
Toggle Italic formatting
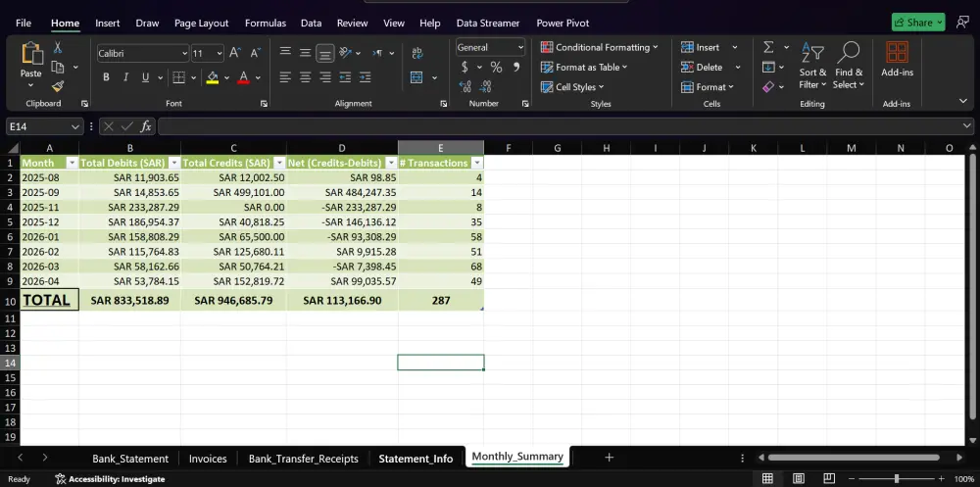click(125, 77)
